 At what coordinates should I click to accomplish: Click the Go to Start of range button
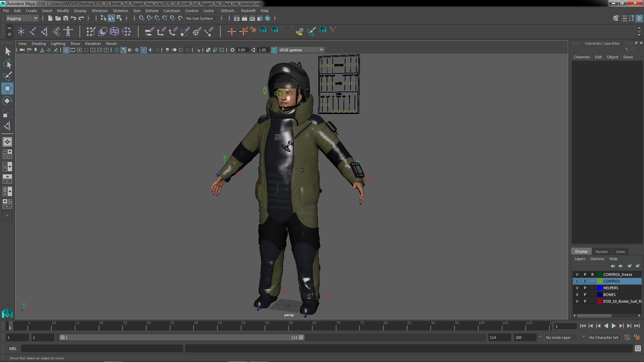[x=583, y=326]
